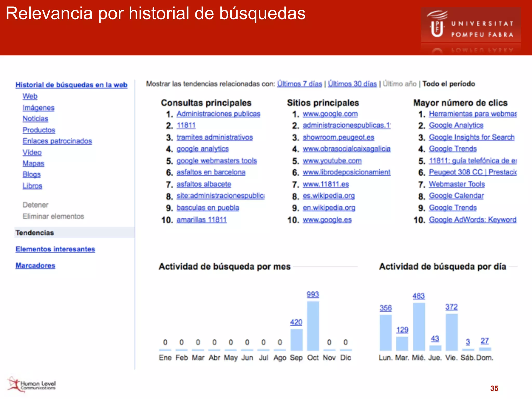Click the 372 value for Vie.
Viewport: 532px width, 399px height.
(452, 307)
